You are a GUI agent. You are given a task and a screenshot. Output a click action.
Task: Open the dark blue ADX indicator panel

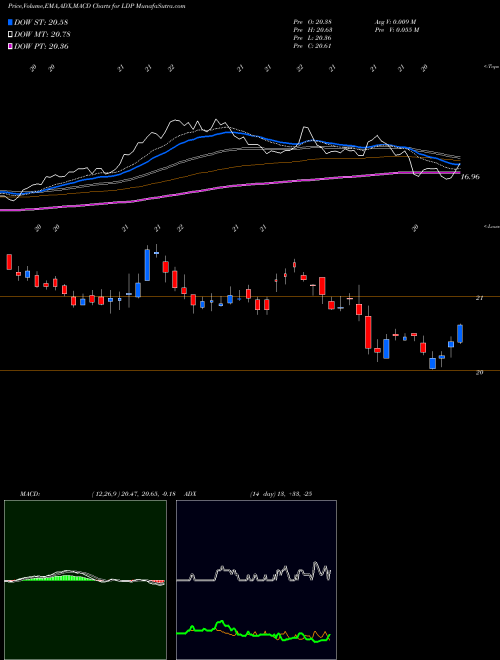click(256, 580)
